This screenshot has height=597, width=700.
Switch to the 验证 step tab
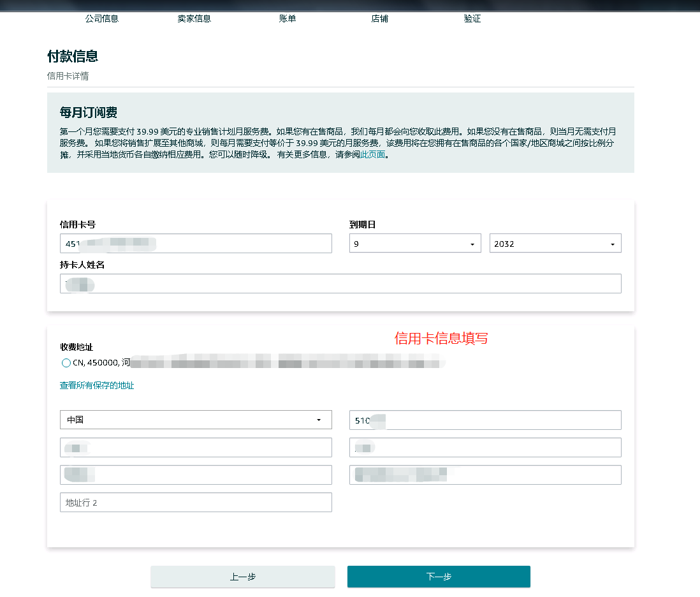[472, 18]
